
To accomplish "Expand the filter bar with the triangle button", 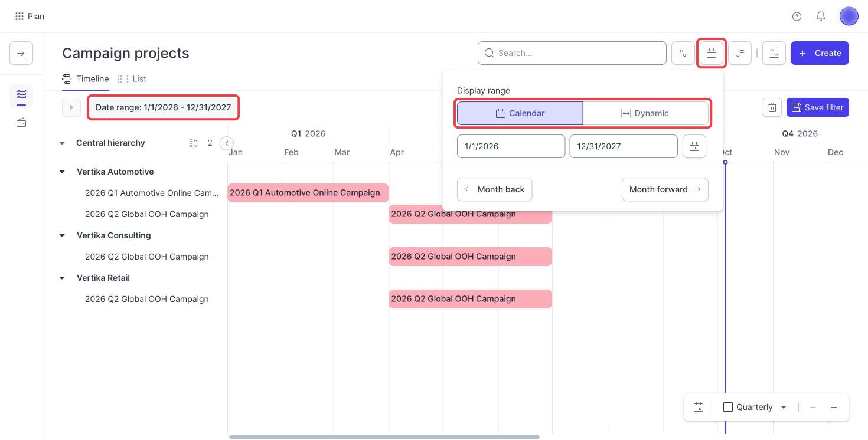I will 71,107.
